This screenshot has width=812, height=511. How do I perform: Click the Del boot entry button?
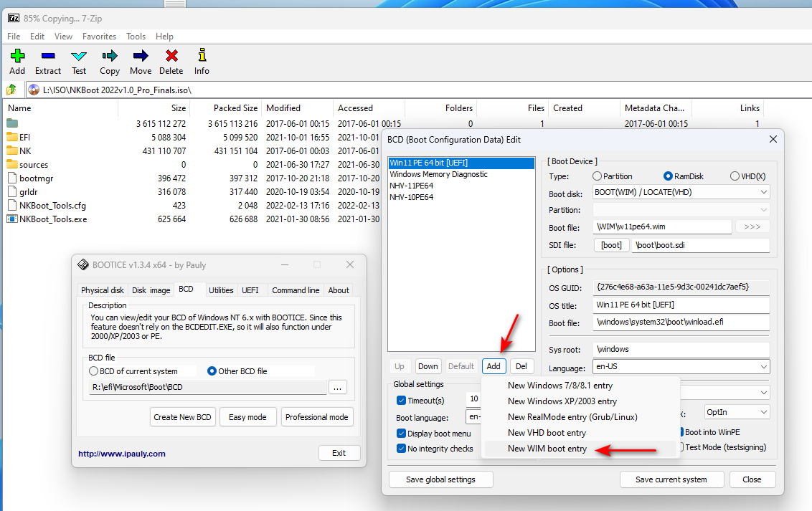(521, 366)
